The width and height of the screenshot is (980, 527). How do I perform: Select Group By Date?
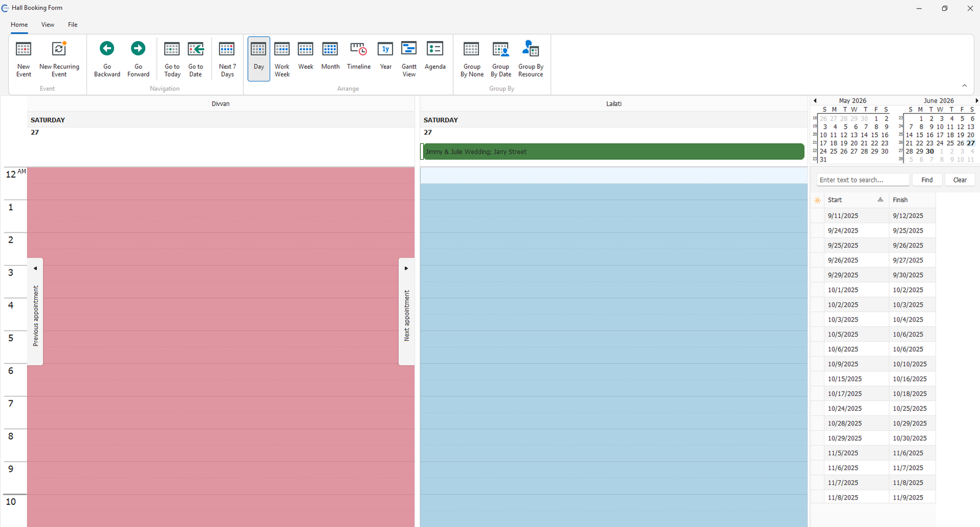tap(500, 59)
